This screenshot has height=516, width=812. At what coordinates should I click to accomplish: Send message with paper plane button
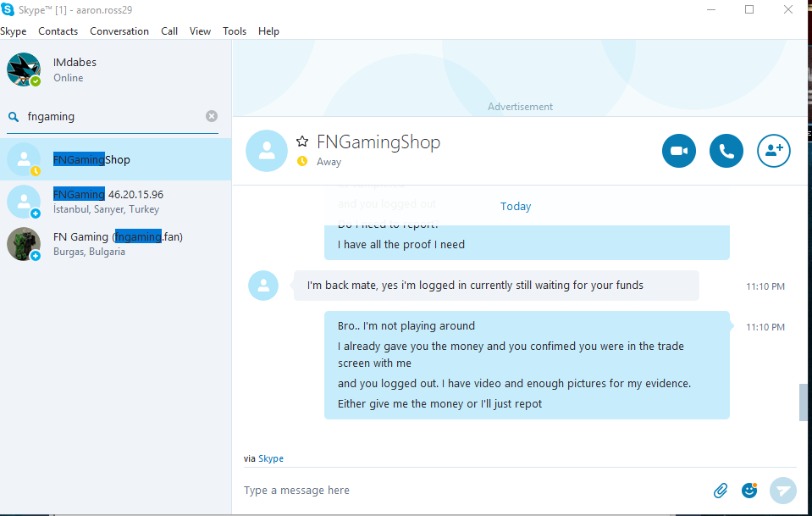782,490
